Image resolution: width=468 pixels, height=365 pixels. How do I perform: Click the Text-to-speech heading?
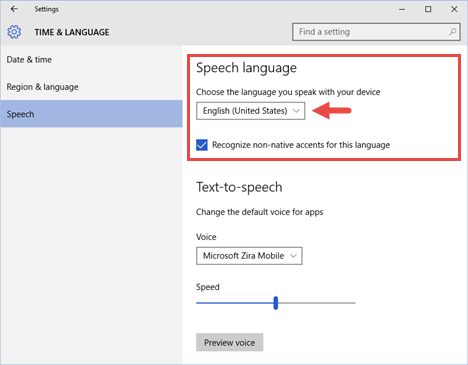click(239, 187)
